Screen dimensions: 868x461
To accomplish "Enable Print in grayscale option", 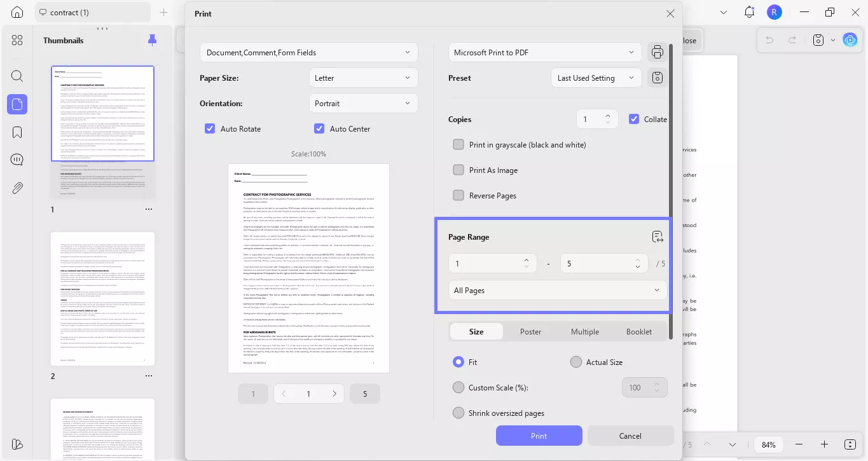I will pos(458,144).
